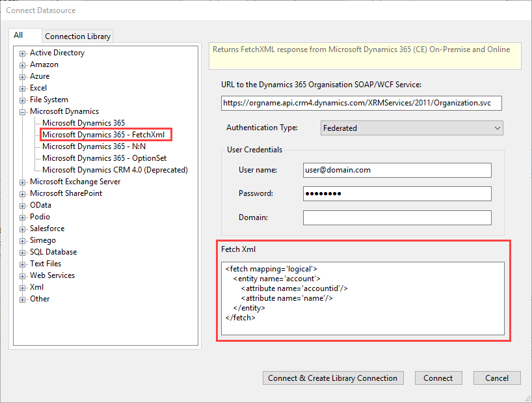Expand the Xml tree node
Image resolution: width=532 pixels, height=403 pixels.
click(22, 288)
